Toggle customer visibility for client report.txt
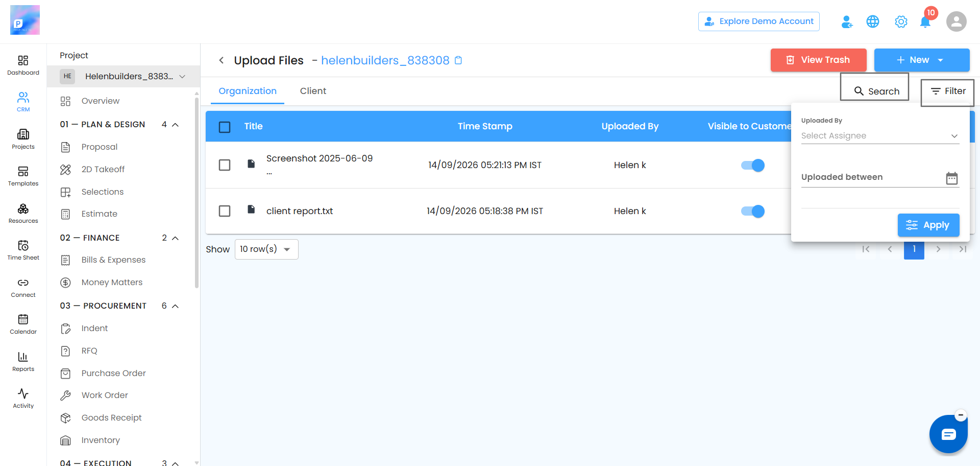Viewport: 980px width, 466px height. 753,211
